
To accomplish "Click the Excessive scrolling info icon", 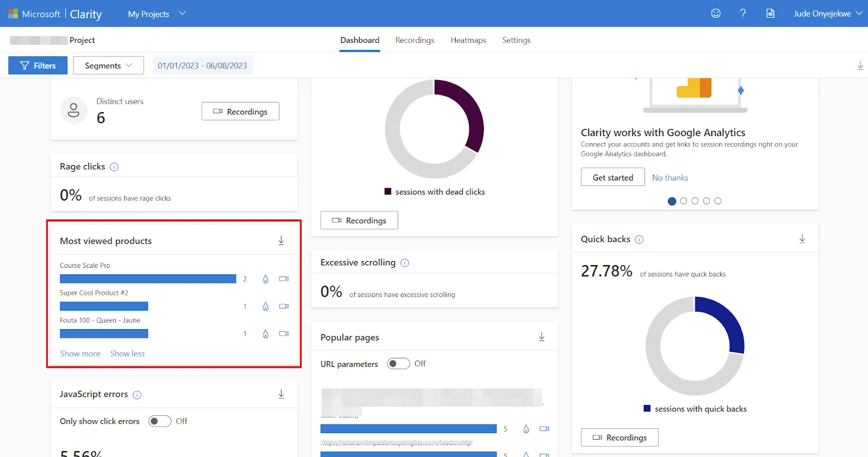I will pyautogui.click(x=405, y=263).
